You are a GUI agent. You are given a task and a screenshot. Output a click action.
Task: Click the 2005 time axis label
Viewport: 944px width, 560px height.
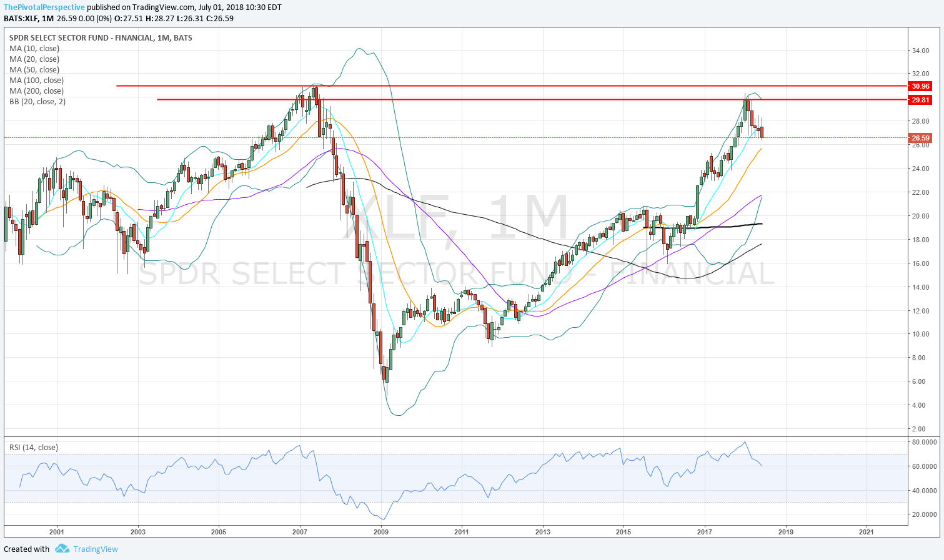tap(219, 532)
